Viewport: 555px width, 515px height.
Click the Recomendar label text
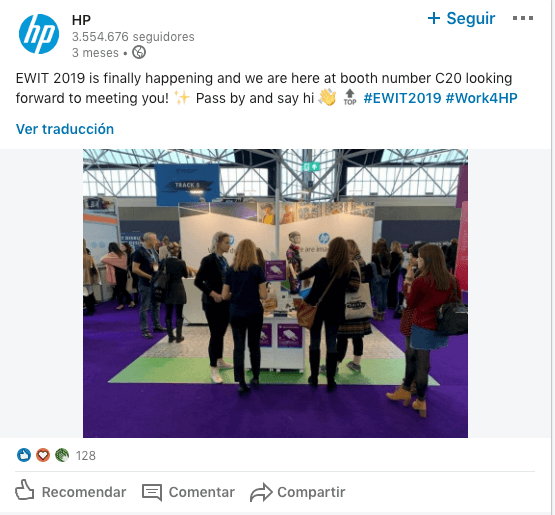84,492
